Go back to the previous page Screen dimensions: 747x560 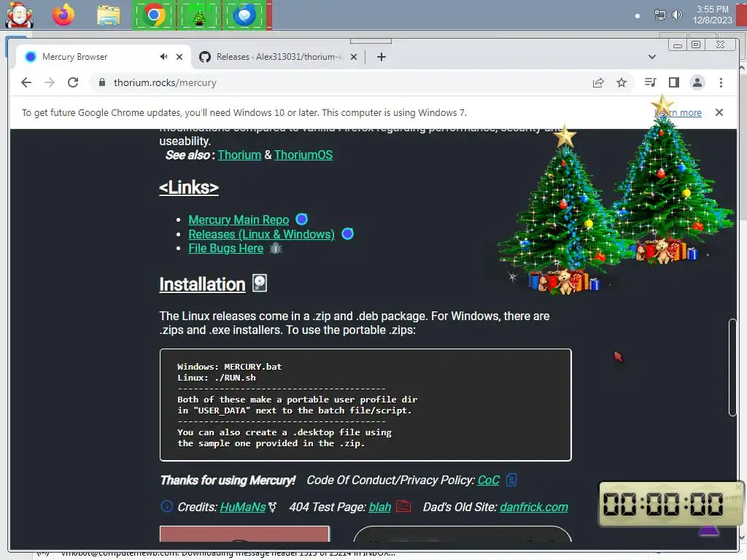(26, 82)
